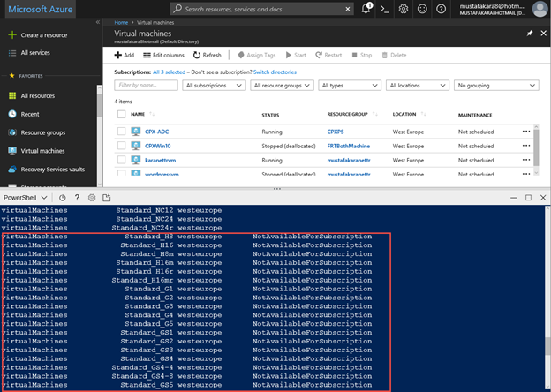
Task: Launch Cloud Shell from the top bar
Action: pos(385,9)
